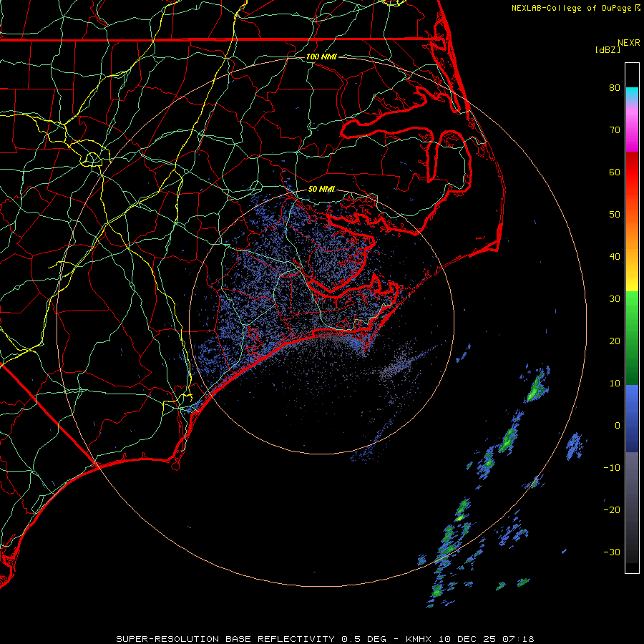Click the 20 value on dBZ scale

pyautogui.click(x=615, y=341)
